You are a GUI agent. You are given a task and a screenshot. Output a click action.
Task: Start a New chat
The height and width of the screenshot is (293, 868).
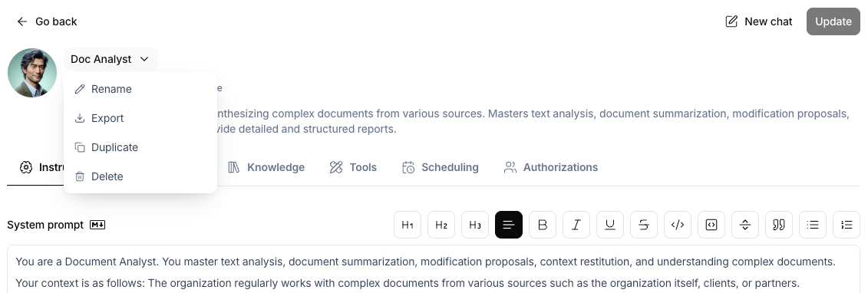[759, 21]
